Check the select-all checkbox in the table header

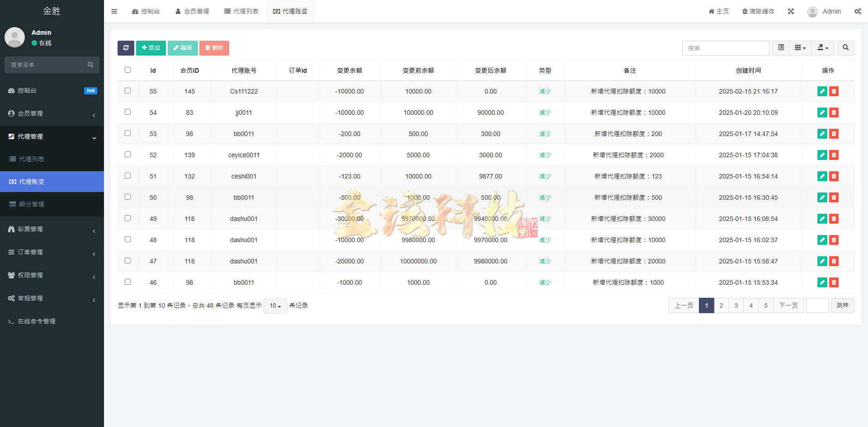tap(128, 70)
